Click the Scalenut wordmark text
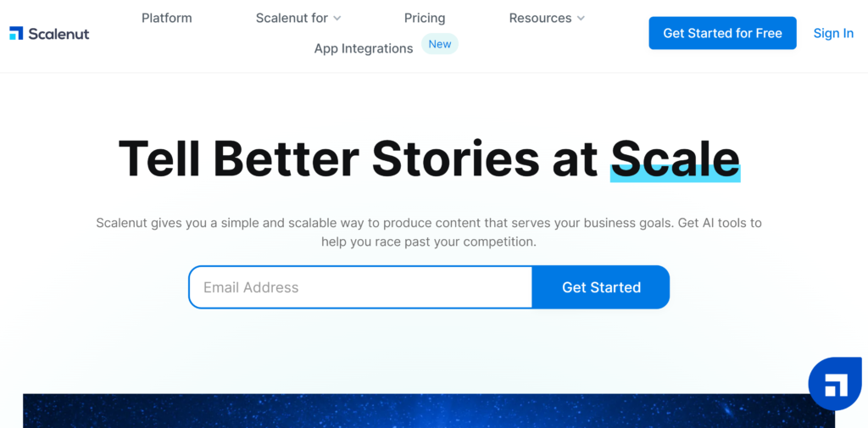Viewport: 868px width, 428px height. (58, 34)
